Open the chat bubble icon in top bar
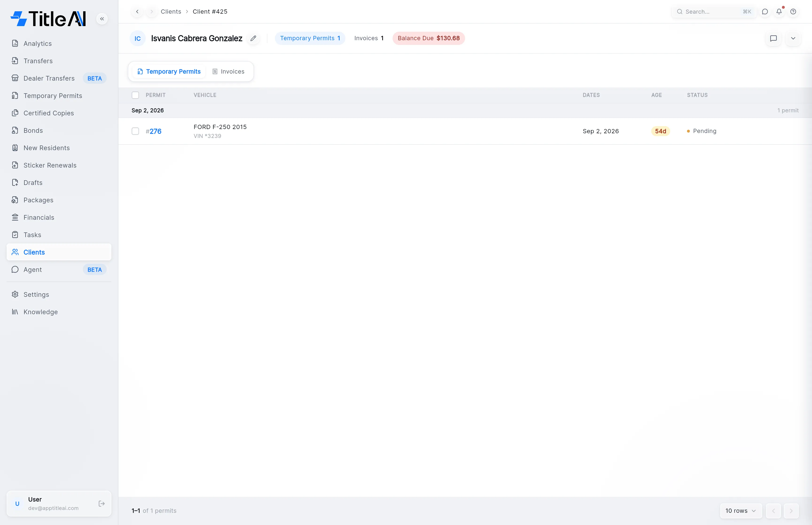This screenshot has height=525, width=812. [x=765, y=12]
